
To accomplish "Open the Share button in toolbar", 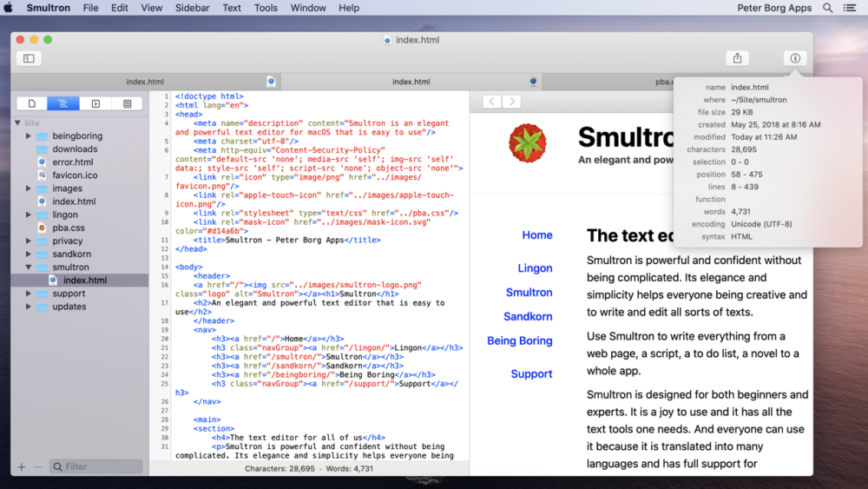I will [x=737, y=58].
